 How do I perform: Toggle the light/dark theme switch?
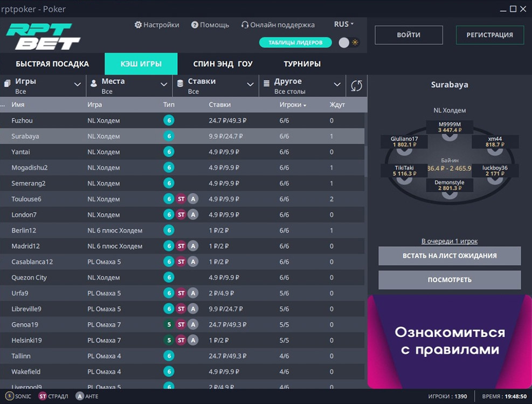point(349,43)
